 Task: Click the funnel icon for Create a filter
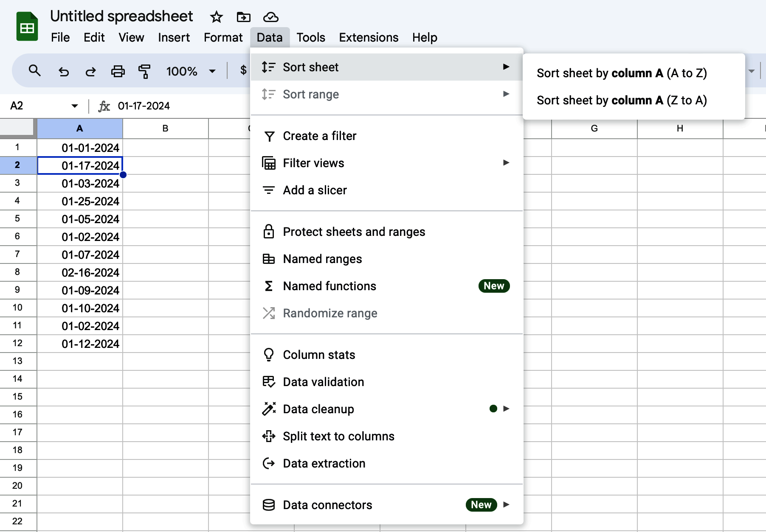(x=269, y=136)
